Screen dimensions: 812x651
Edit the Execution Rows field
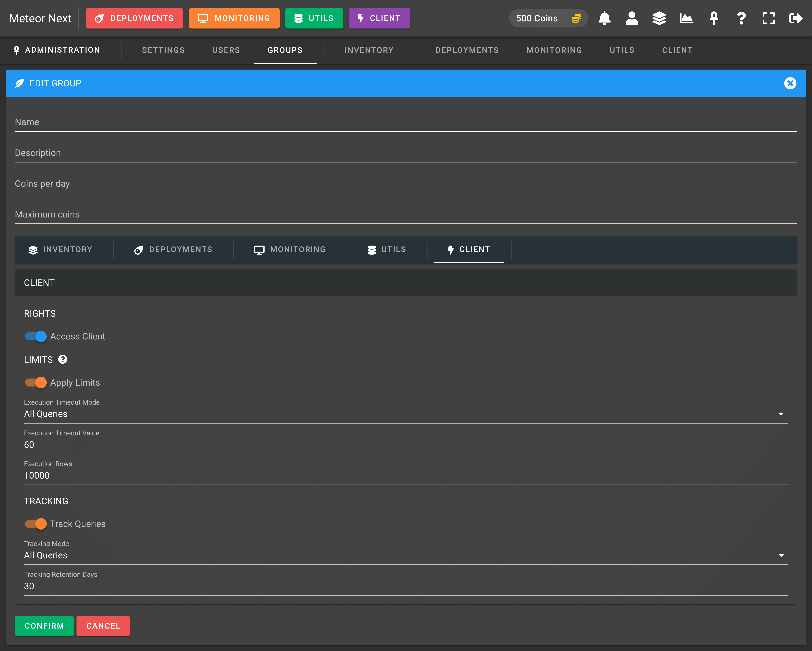tap(406, 475)
